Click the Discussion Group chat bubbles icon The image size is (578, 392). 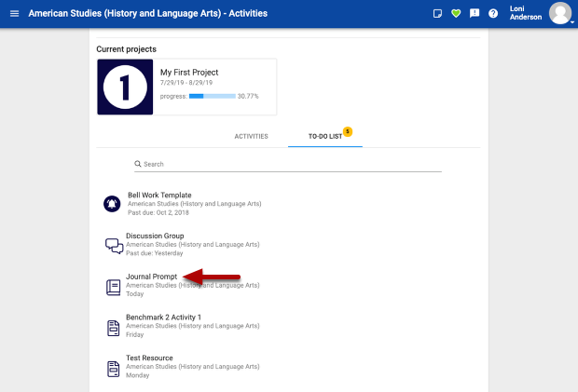point(114,246)
